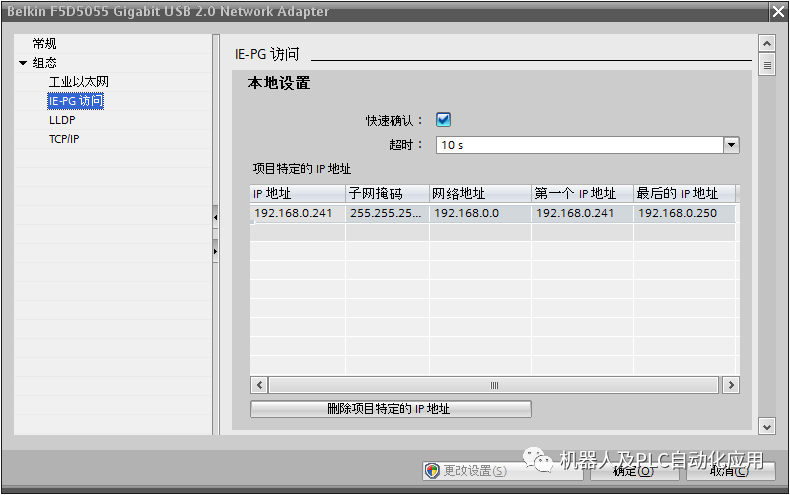This screenshot has width=790, height=495.
Task: Select the 192.168.0.250 last IP cell
Action: click(684, 213)
